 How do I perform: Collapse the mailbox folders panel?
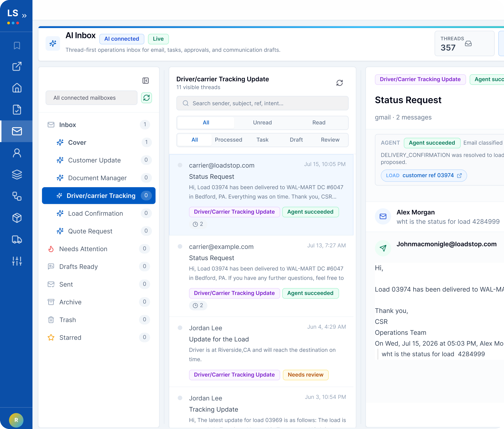(x=146, y=81)
